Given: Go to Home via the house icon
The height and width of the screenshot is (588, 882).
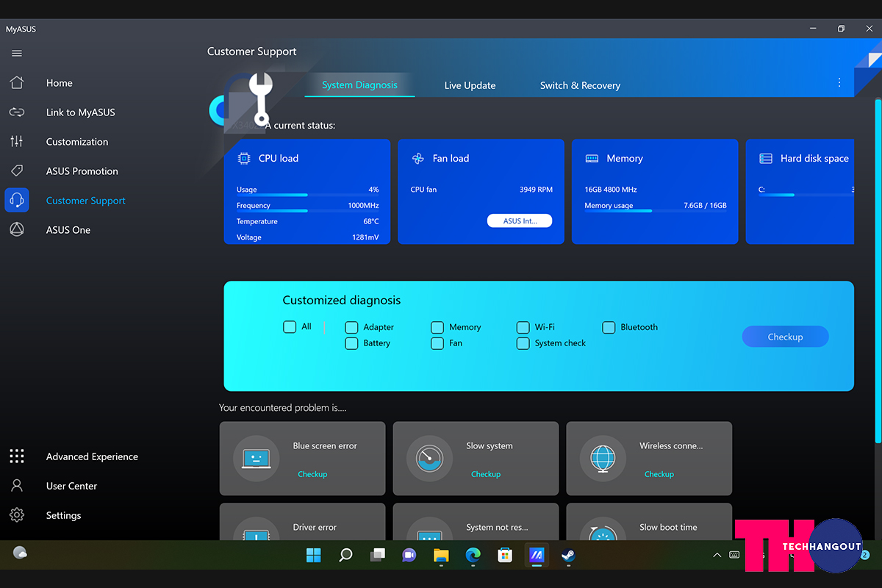Looking at the screenshot, I should (17, 83).
